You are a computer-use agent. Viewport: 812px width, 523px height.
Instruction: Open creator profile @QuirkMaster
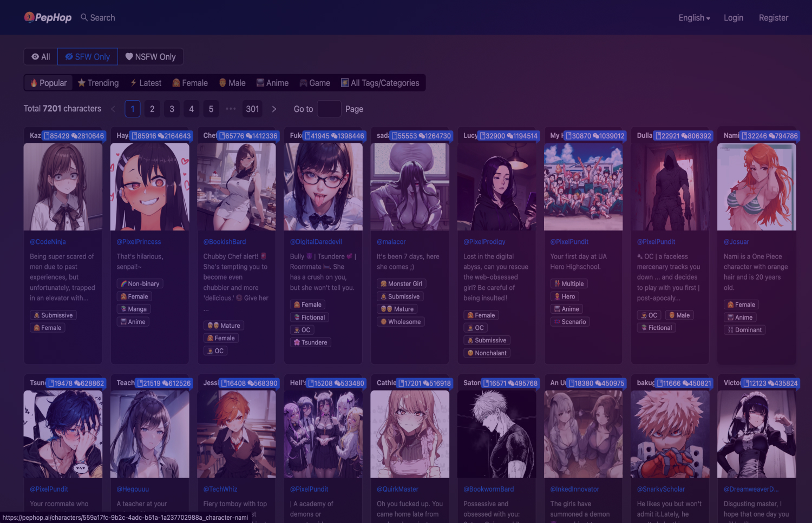pos(397,489)
